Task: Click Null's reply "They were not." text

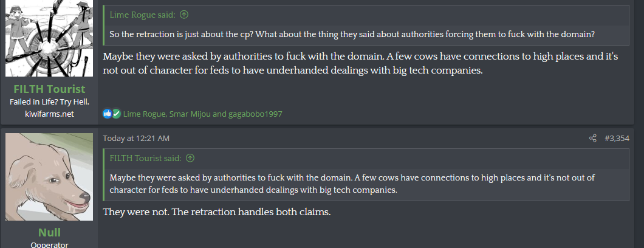Action: click(217, 212)
